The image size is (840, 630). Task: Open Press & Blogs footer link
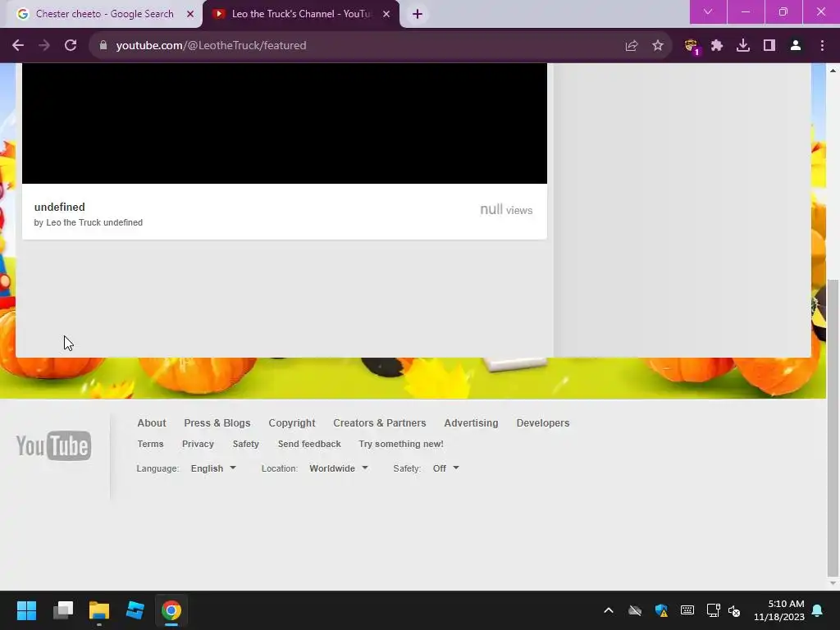click(x=217, y=422)
